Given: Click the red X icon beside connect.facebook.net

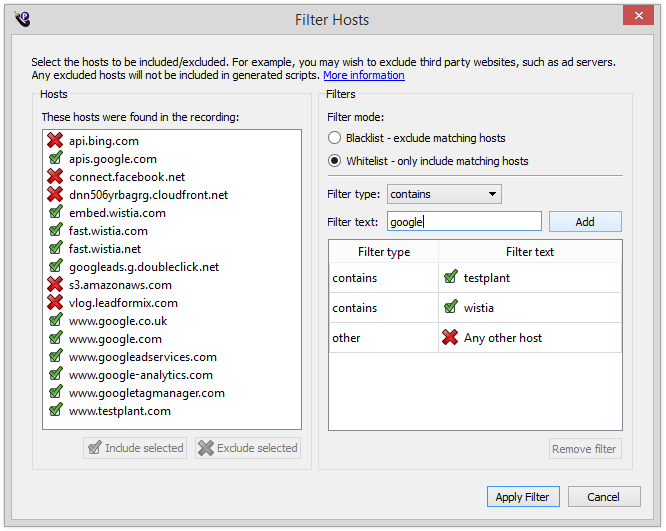Looking at the screenshot, I should tap(56, 177).
